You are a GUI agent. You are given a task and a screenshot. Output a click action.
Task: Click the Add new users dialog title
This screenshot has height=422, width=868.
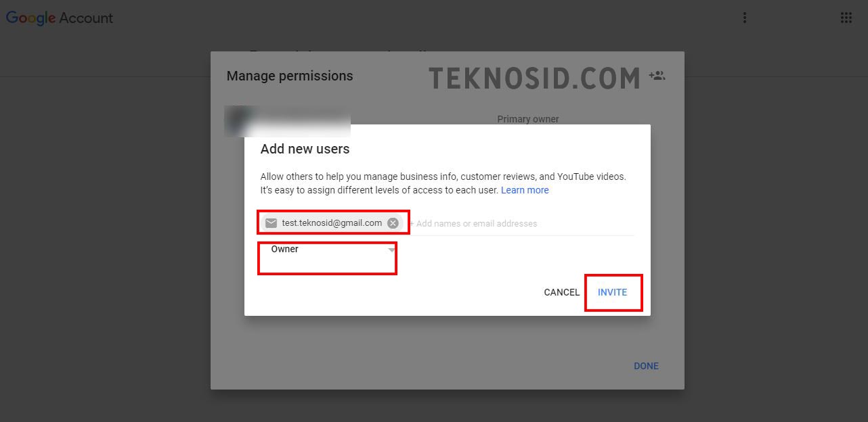pyautogui.click(x=305, y=149)
